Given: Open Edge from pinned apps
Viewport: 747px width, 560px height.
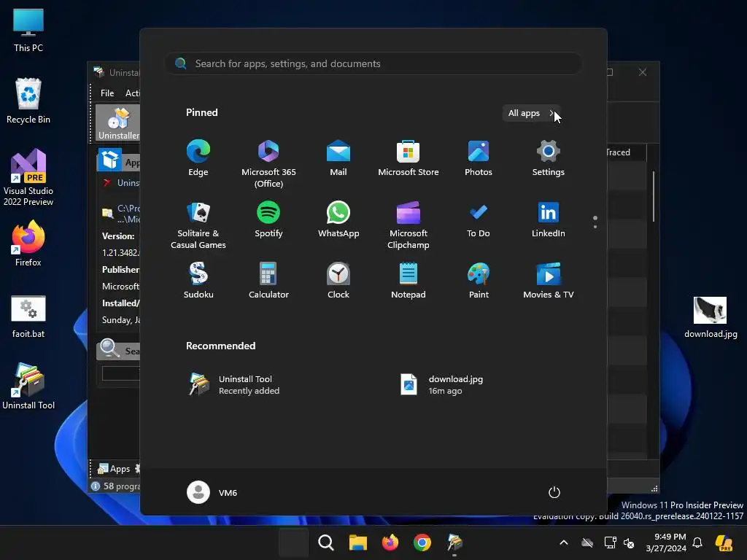Looking at the screenshot, I should [198, 158].
